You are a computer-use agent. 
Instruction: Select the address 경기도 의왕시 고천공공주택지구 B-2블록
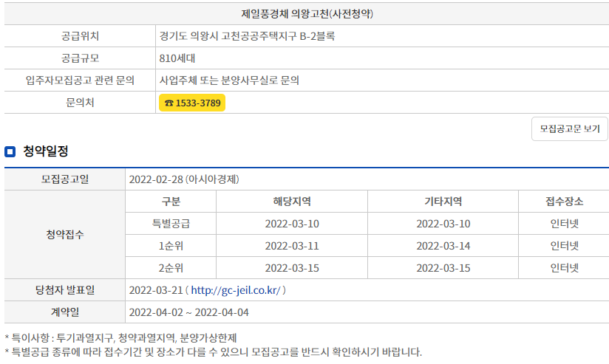pos(247,36)
